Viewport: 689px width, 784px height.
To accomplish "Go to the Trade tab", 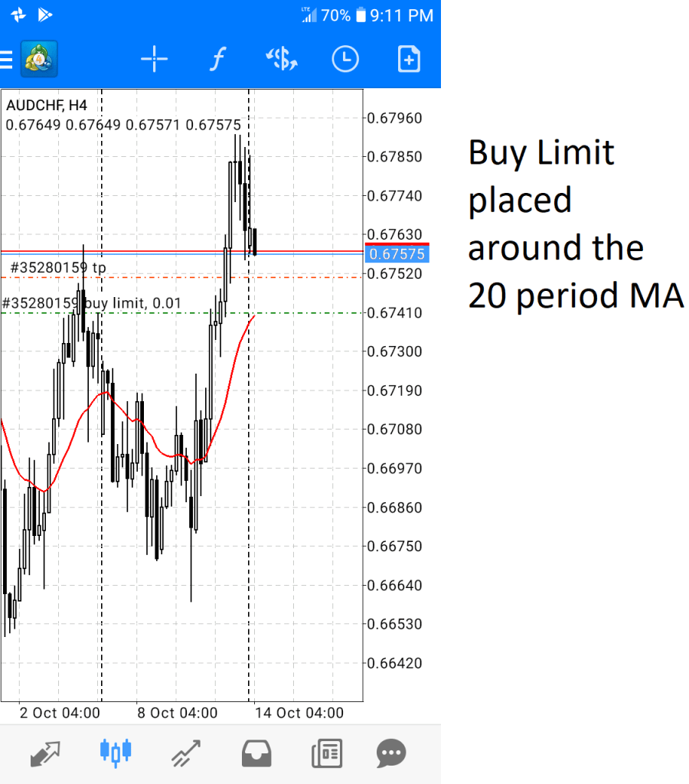I will [186, 753].
